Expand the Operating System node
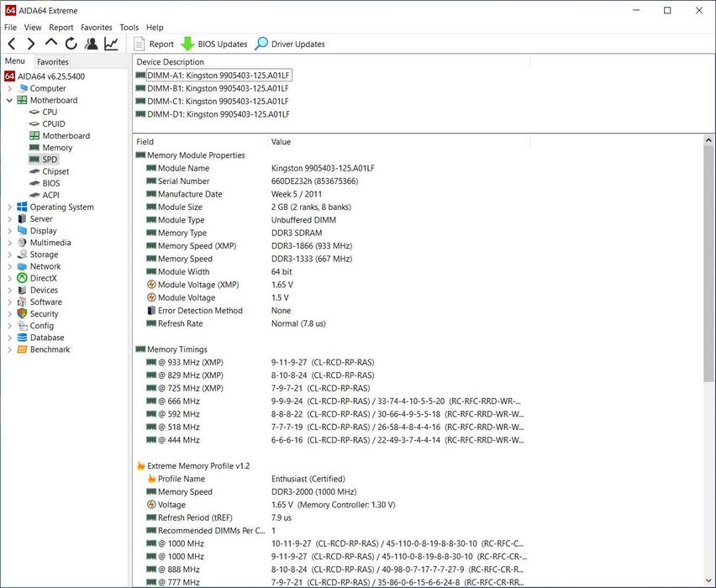716x588 pixels. click(9, 207)
